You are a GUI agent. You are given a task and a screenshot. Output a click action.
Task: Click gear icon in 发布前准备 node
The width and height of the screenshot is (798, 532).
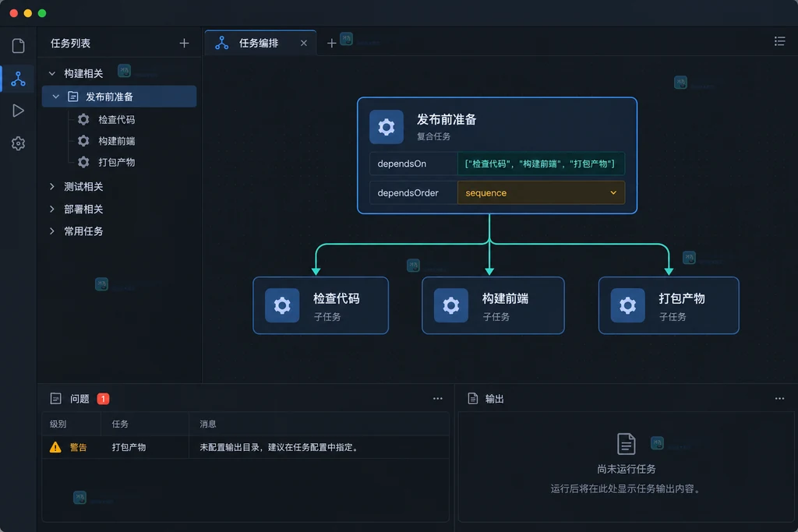(387, 127)
